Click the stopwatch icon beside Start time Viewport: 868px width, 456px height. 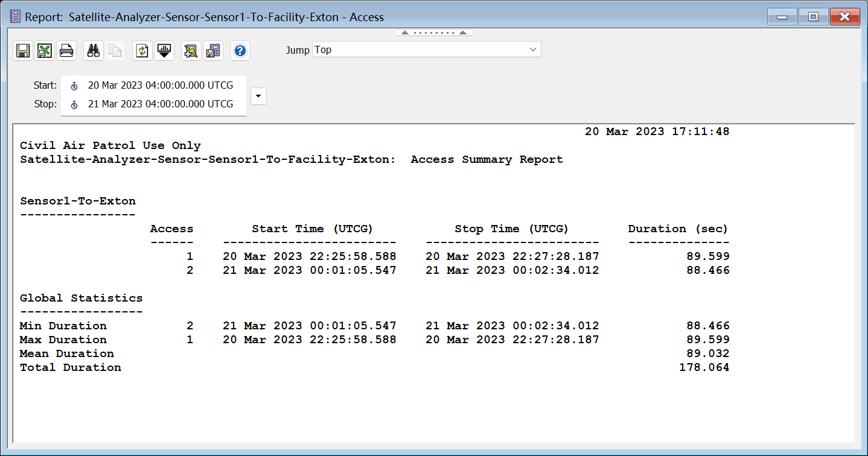pos(74,86)
